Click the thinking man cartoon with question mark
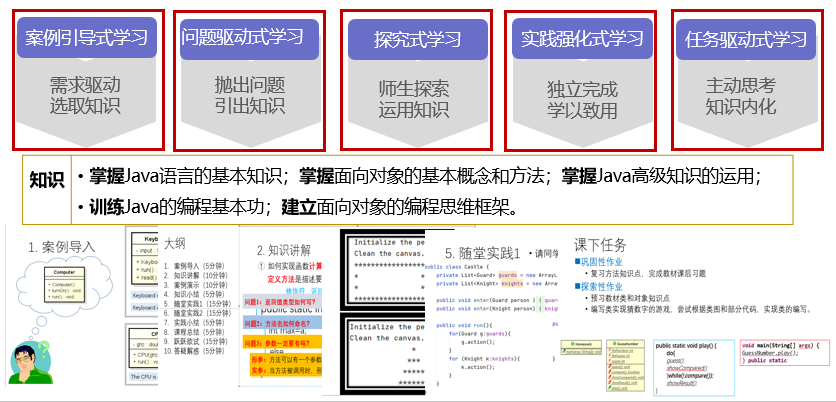This screenshot has width=836, height=402. click(x=29, y=361)
